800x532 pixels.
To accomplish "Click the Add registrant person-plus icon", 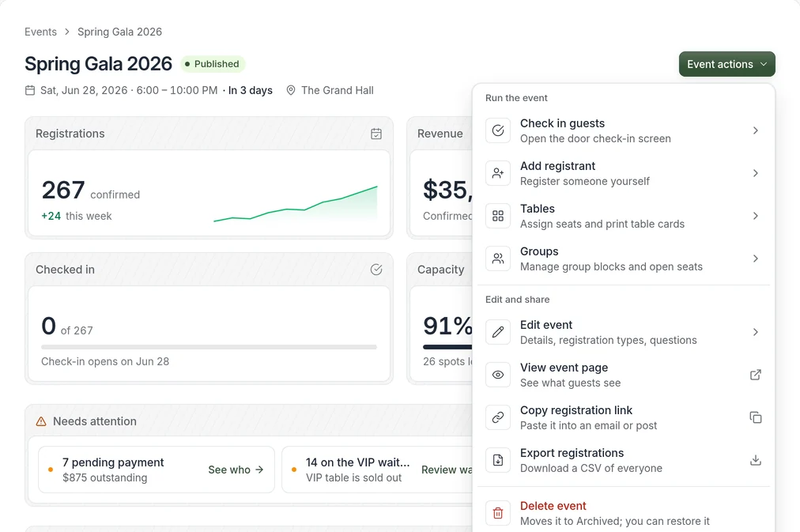I will click(x=498, y=173).
